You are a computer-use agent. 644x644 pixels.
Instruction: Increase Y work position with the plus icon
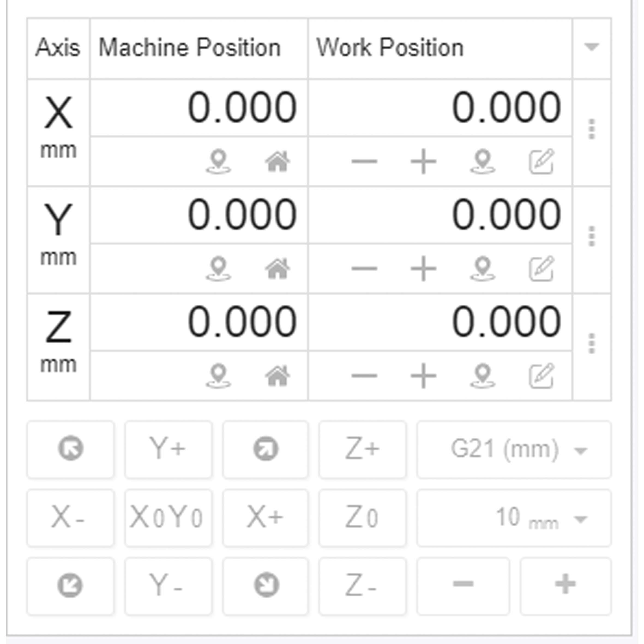pyautogui.click(x=423, y=269)
